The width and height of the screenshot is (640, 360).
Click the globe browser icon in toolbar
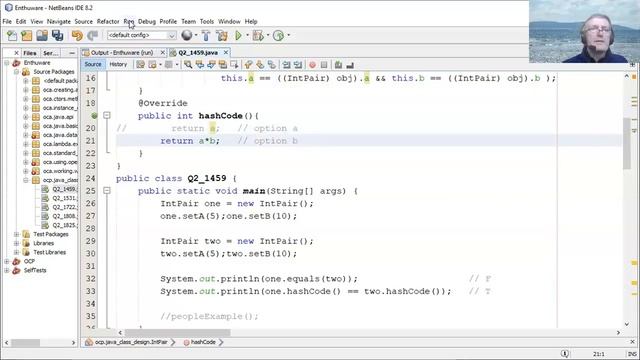(187, 36)
